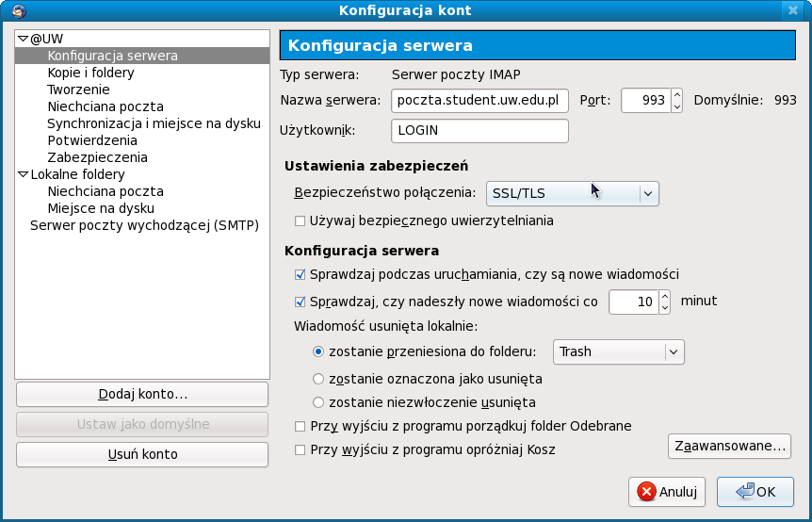
Task: Select zostanie niezwłocznie usunięta radio button
Action: tap(318, 402)
